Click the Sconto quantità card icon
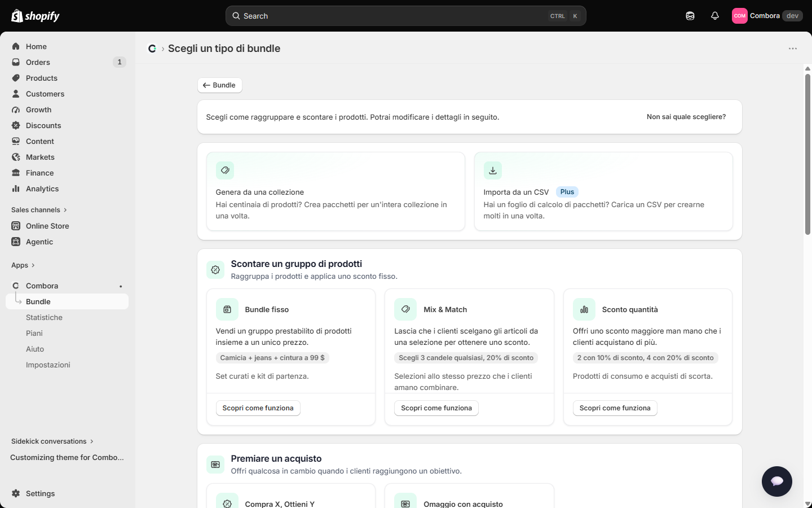The image size is (812, 508). click(584, 309)
